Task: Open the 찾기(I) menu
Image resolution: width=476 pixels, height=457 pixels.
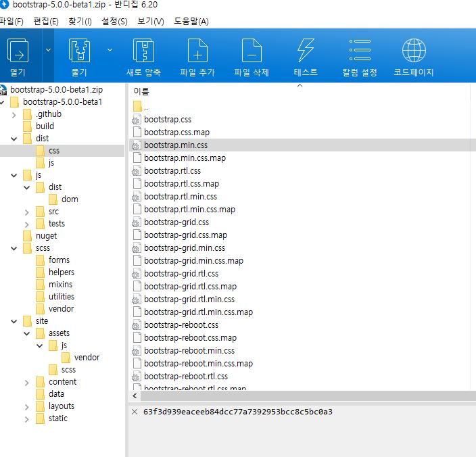Action: pyautogui.click(x=80, y=22)
